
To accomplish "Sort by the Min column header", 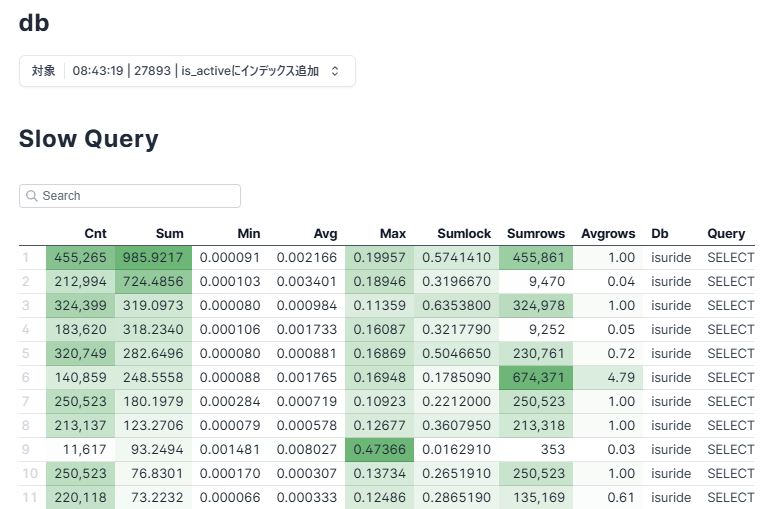I will [248, 234].
